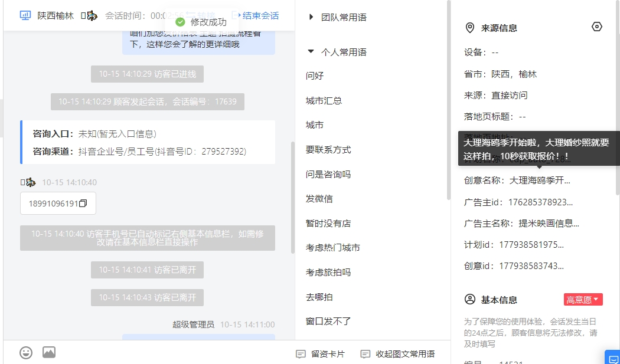
Task: Select the 问好 quick phrase
Action: point(315,76)
